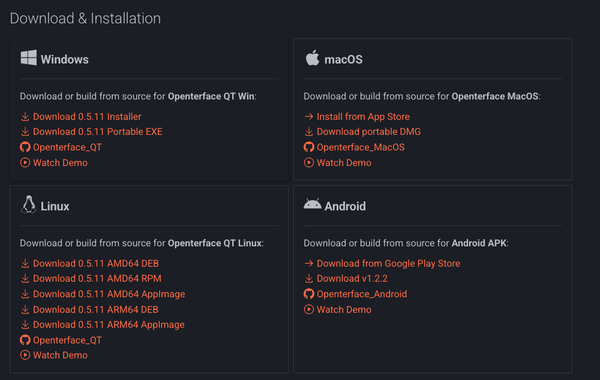Download 0.5.11 ARM64 DEB package
600x380 pixels.
click(x=96, y=309)
